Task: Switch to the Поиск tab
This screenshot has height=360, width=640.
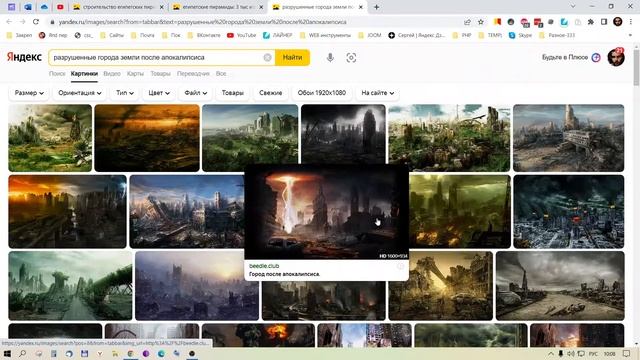Action: click(x=57, y=74)
